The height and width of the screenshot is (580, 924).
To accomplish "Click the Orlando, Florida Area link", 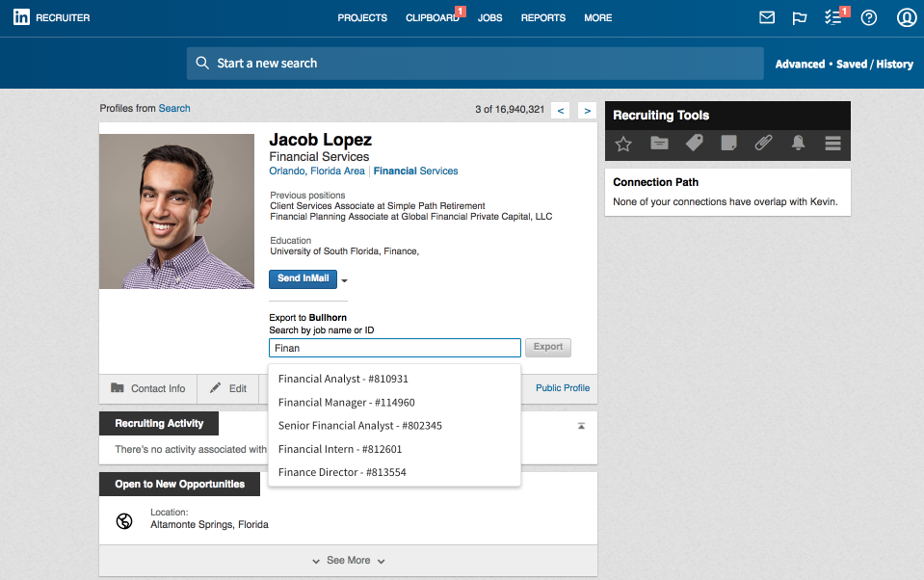I will click(x=317, y=171).
